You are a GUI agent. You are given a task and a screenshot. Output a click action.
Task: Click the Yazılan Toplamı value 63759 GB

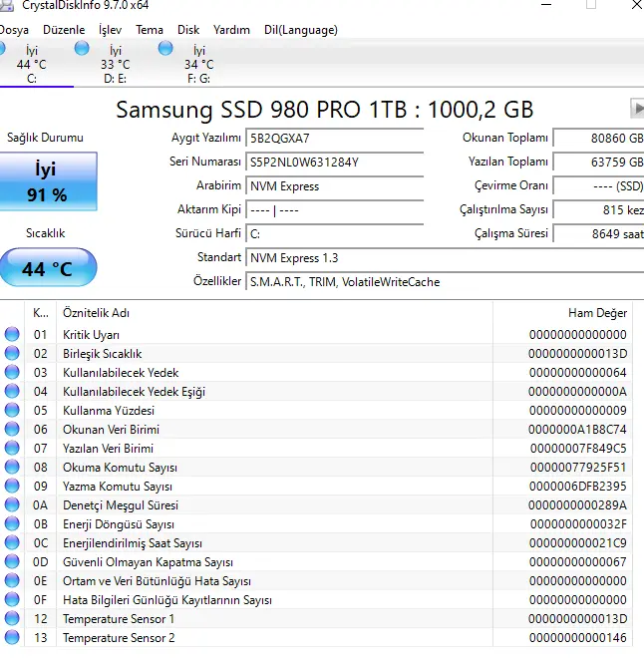598,163
